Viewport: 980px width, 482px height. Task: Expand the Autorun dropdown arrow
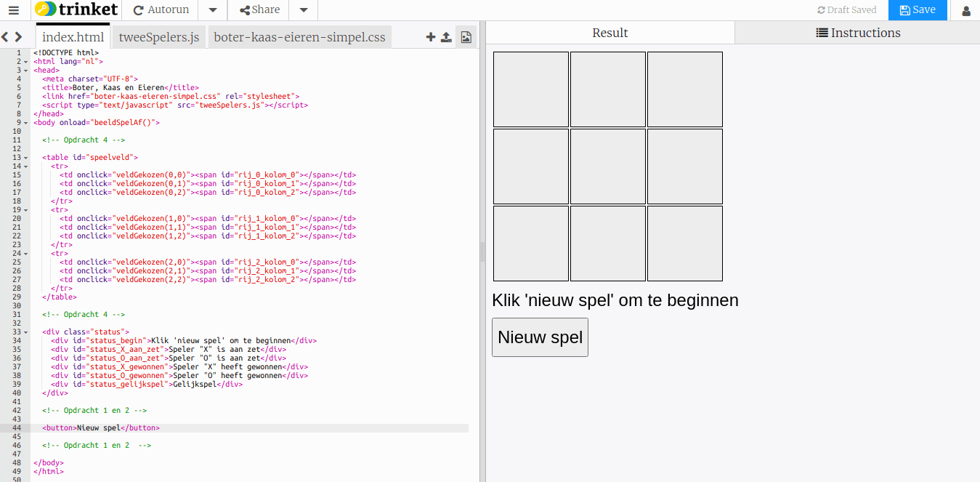[x=213, y=10]
